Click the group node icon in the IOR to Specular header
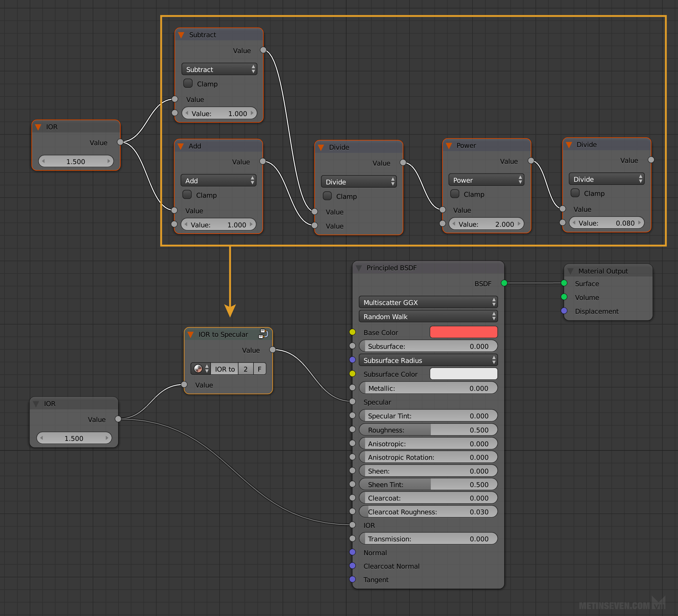This screenshot has height=616, width=678. click(x=263, y=333)
